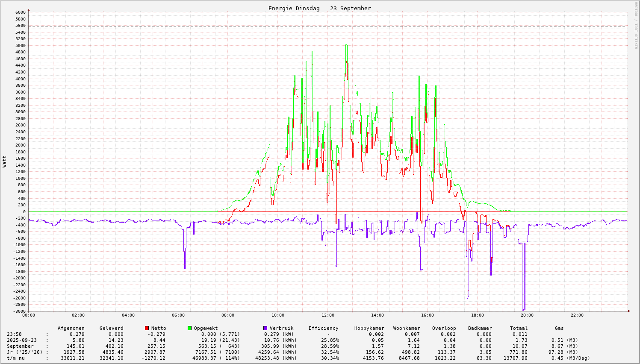The width and height of the screenshot is (640, 364).
Task: Click the Geleverd column header
Action: (111, 328)
